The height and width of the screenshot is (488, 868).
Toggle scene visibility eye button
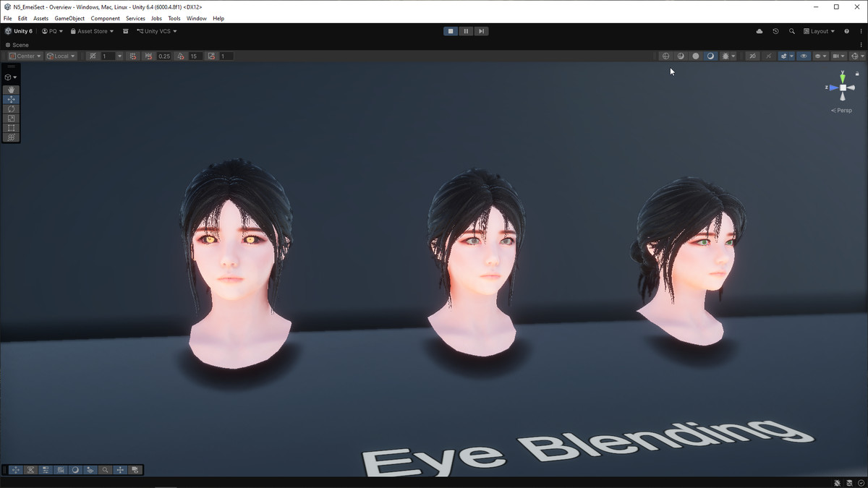pos(803,56)
